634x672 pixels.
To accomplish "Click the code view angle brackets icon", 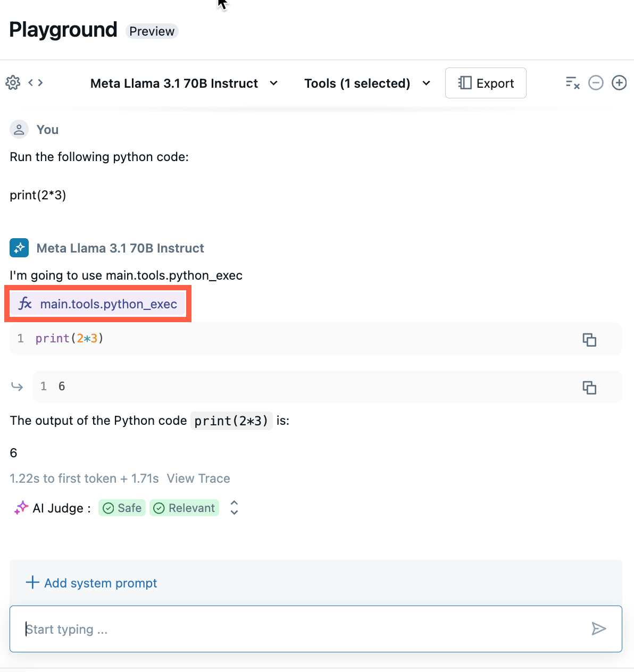I will click(x=36, y=83).
